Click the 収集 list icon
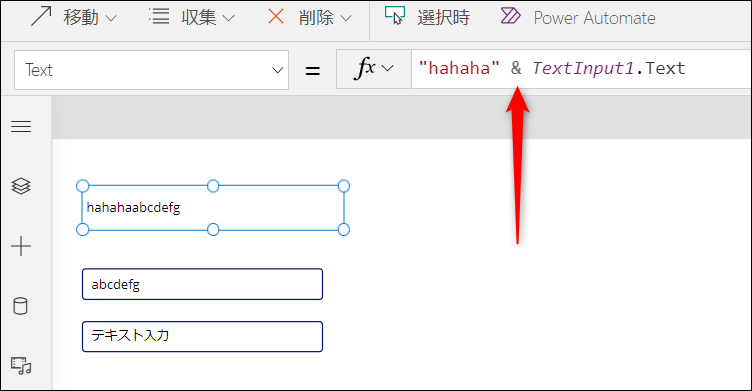 [x=159, y=16]
